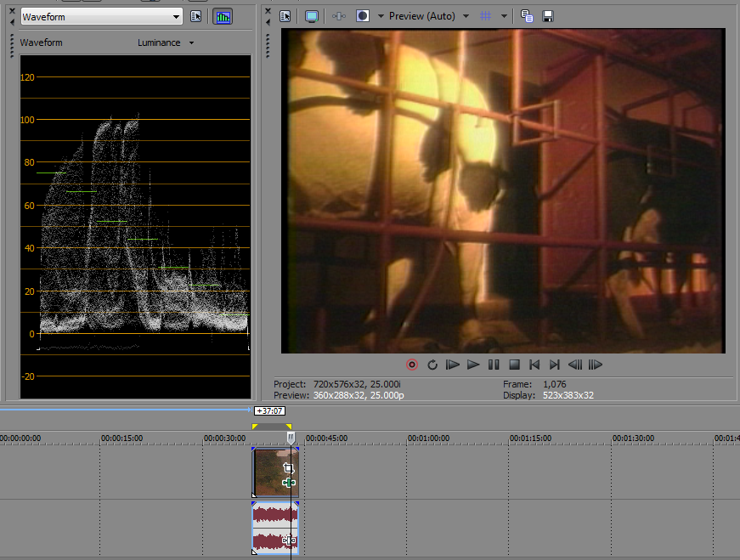This screenshot has width=740, height=560.
Task: Copy snapshot to clipboard icon
Action: pyautogui.click(x=527, y=16)
